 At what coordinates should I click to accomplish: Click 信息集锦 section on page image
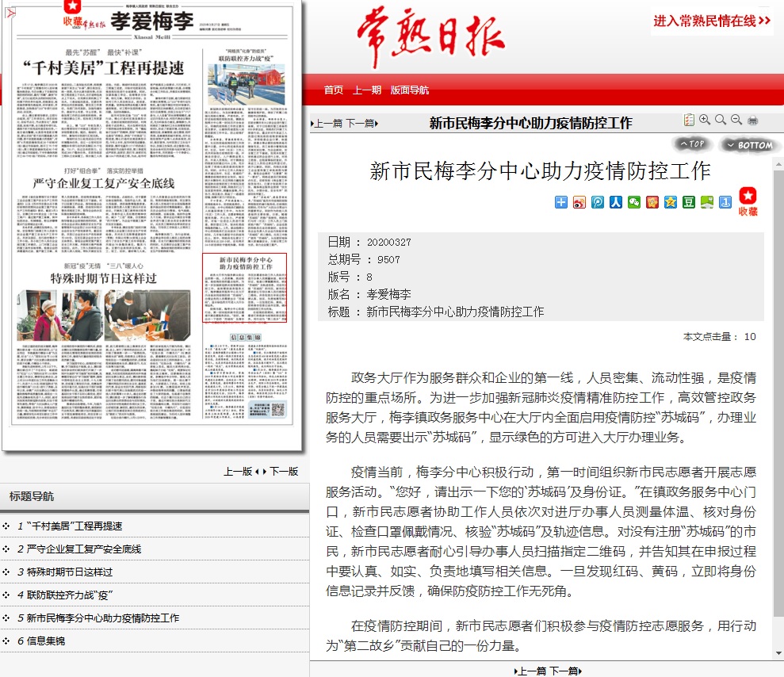point(245,338)
